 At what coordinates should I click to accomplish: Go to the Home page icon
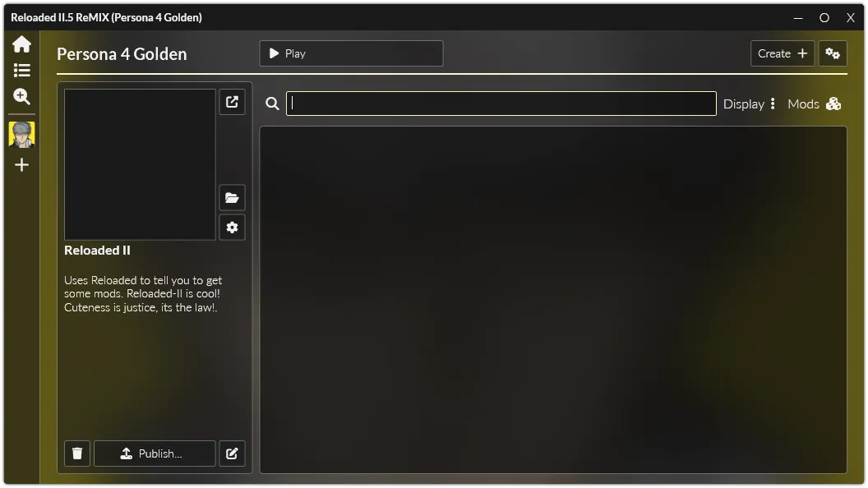[x=21, y=44]
